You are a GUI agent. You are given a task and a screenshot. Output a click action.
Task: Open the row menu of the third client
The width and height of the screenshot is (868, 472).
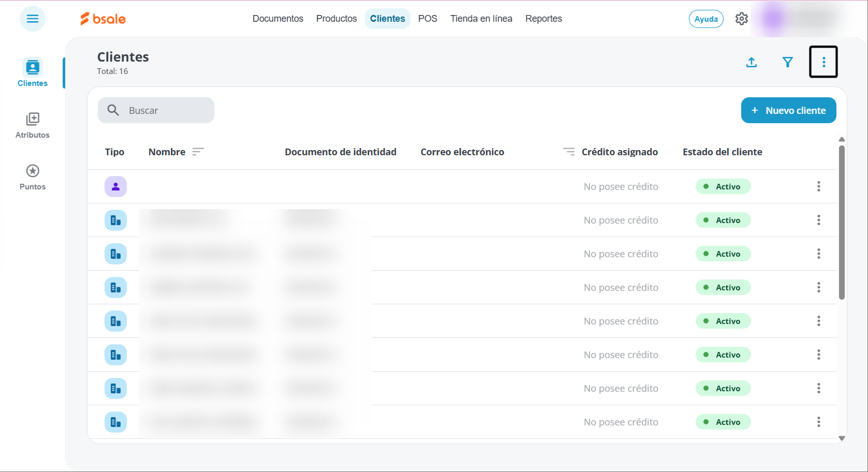[819, 254]
